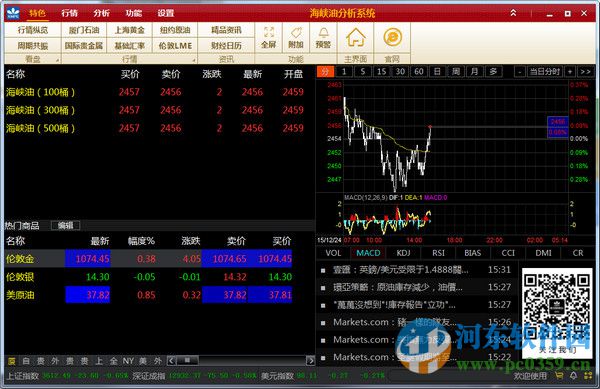Click the plus button next to 当日分时

coord(570,72)
